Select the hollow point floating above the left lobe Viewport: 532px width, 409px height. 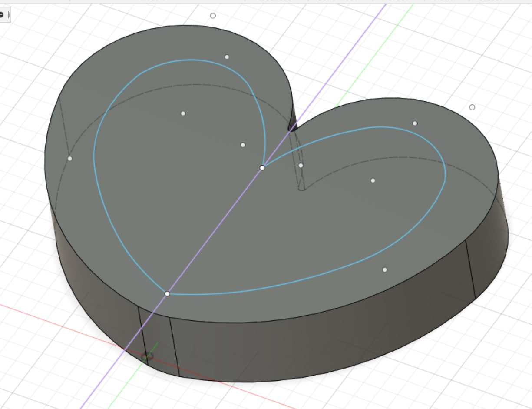[x=213, y=16]
